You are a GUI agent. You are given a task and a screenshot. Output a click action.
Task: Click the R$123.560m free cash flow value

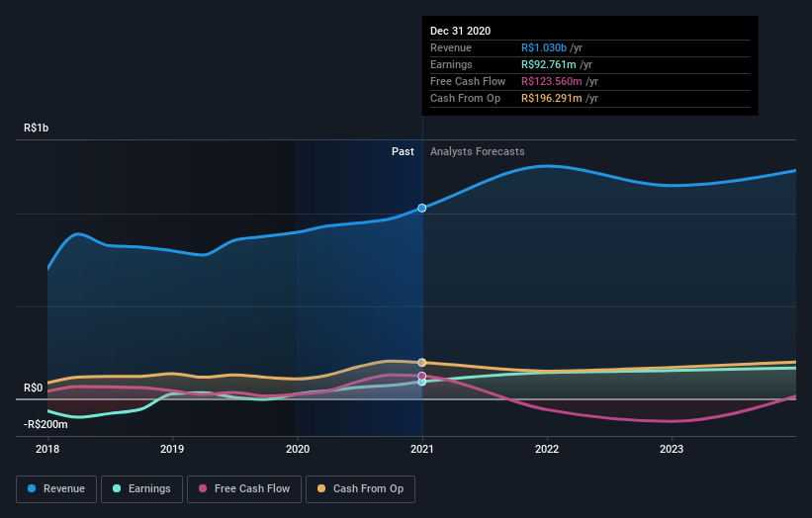pyautogui.click(x=552, y=81)
